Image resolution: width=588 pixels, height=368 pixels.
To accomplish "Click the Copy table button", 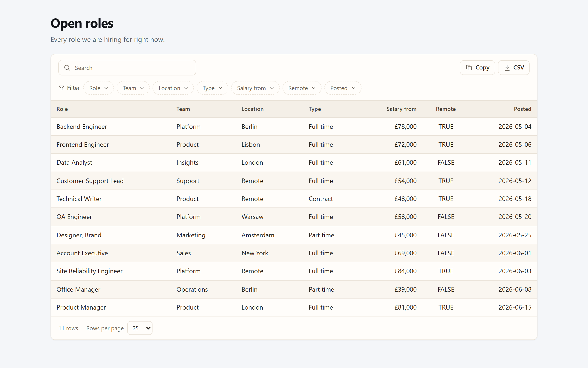I will point(477,68).
